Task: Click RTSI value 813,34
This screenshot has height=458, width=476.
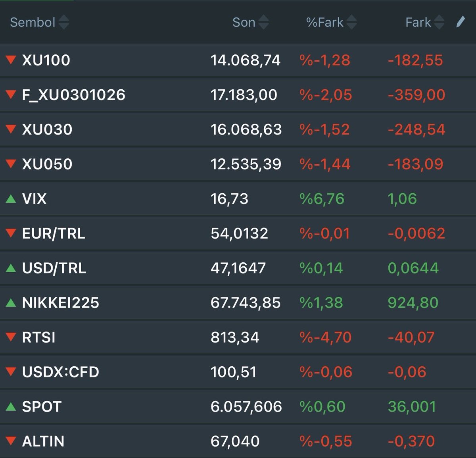Action: point(235,337)
